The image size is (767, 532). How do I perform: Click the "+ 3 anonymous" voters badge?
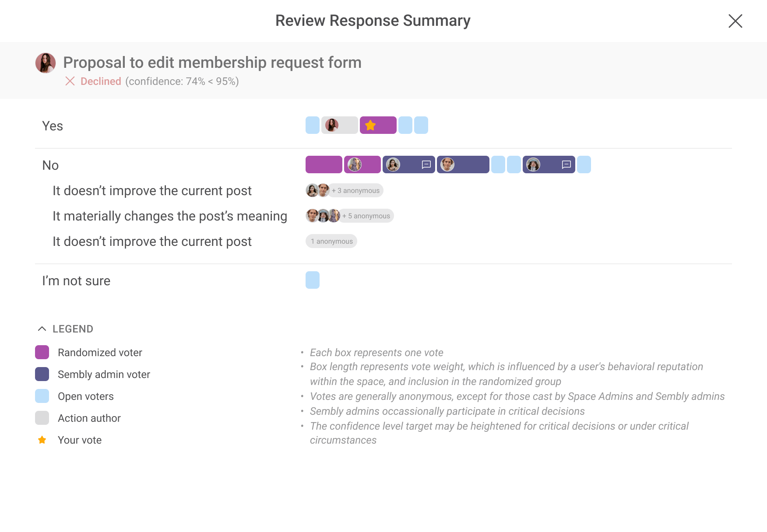[x=355, y=190]
